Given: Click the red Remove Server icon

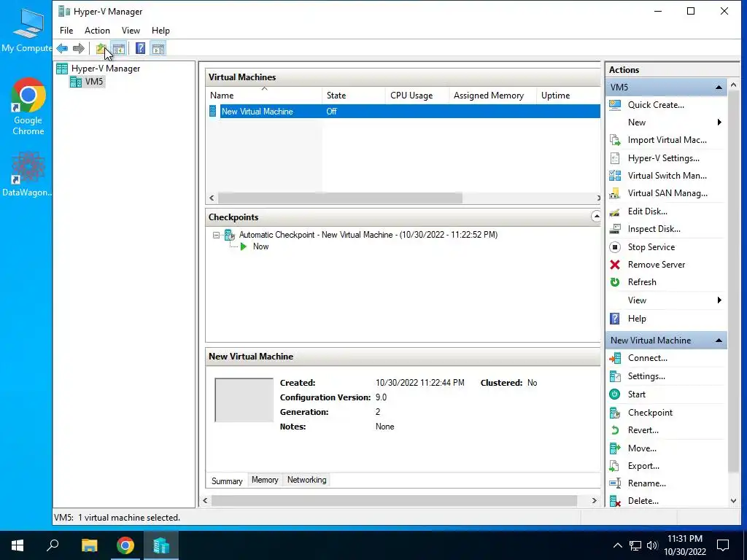Looking at the screenshot, I should [x=615, y=265].
